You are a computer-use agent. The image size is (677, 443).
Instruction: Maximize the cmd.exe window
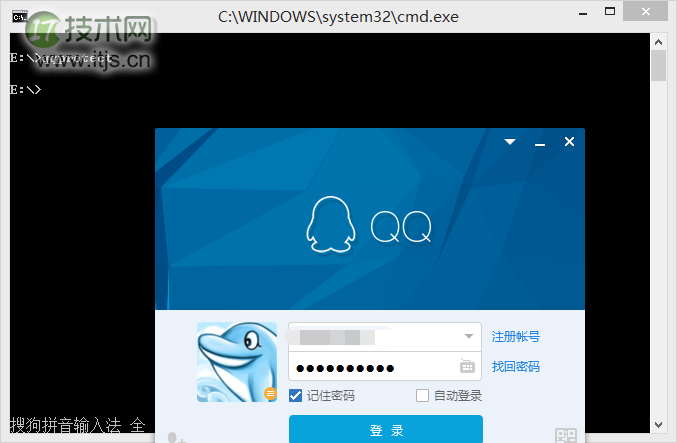tap(610, 12)
